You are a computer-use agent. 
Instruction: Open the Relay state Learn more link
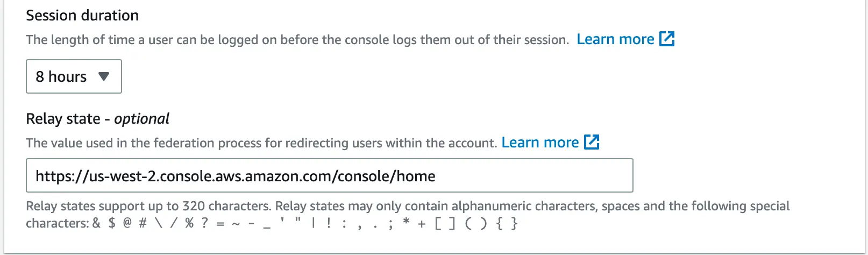coord(540,143)
